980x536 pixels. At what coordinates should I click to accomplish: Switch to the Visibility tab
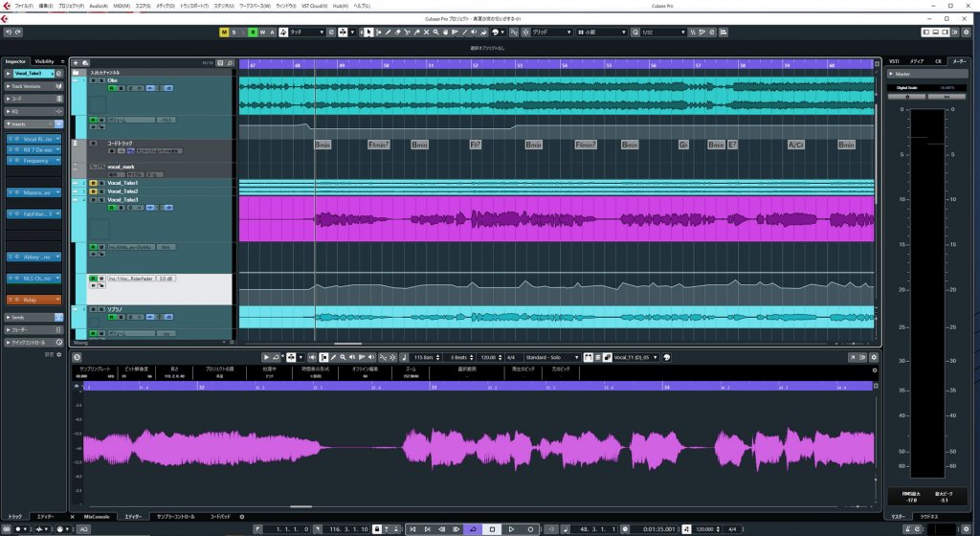click(45, 61)
